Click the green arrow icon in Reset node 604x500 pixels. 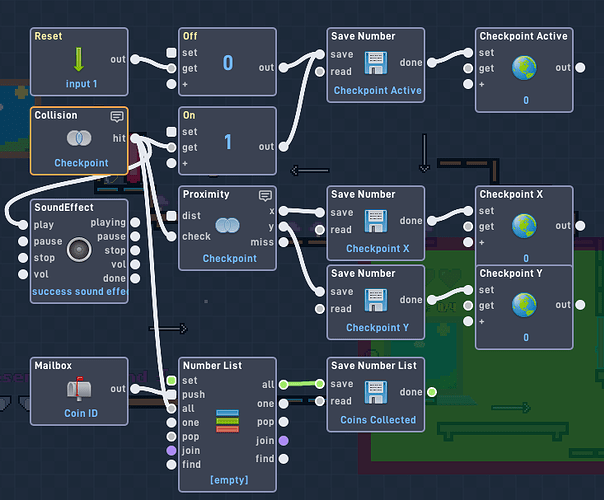coord(79,59)
